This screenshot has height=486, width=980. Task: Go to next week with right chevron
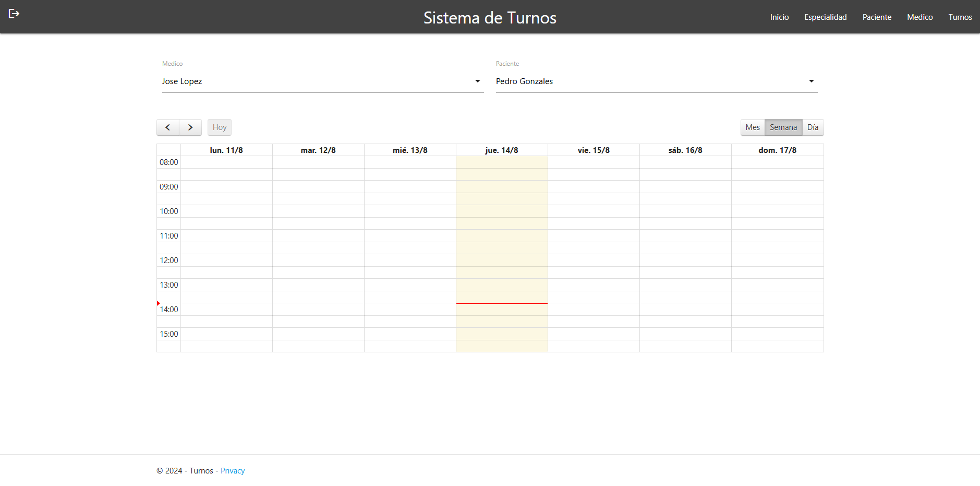point(190,127)
